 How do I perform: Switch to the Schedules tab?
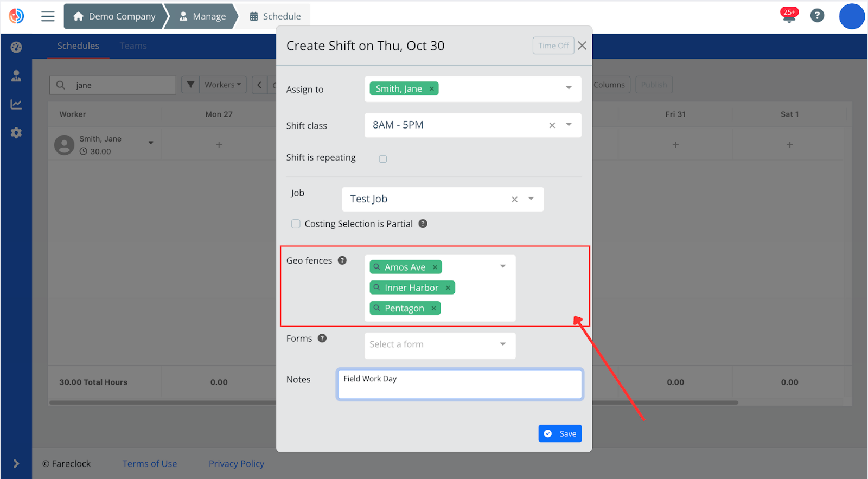click(78, 46)
